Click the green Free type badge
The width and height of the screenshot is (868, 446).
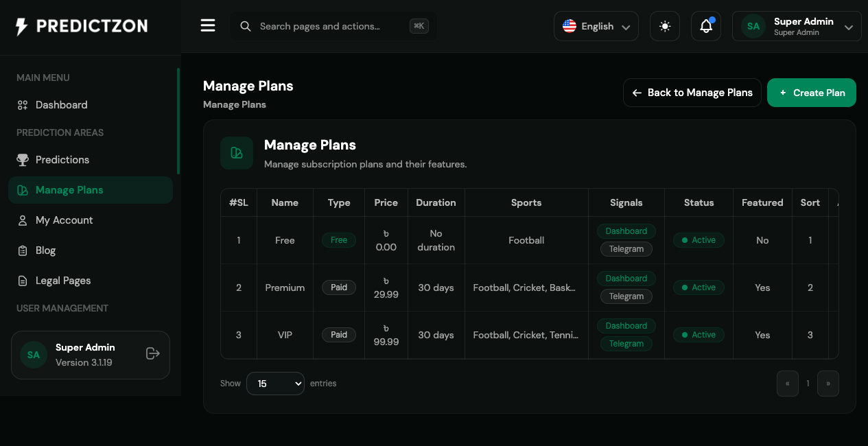click(x=339, y=240)
